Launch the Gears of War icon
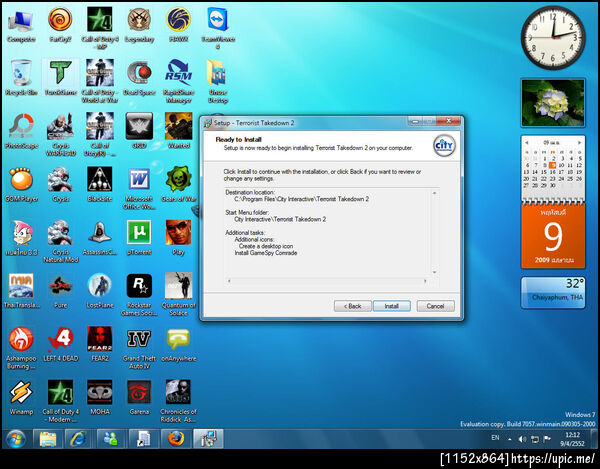600x469 pixels. 179,184
